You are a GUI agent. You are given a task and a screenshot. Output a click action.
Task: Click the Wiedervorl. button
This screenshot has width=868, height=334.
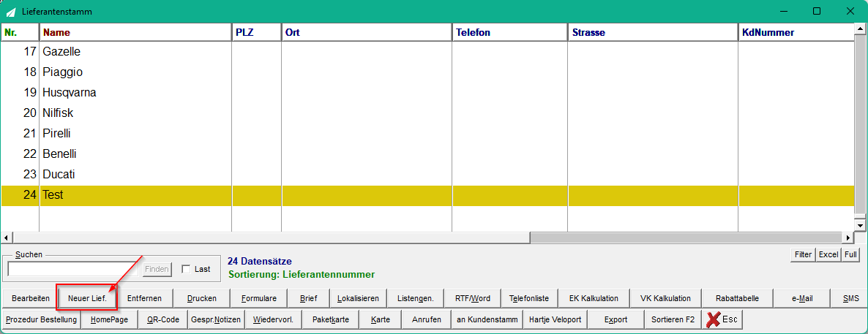pos(273,319)
